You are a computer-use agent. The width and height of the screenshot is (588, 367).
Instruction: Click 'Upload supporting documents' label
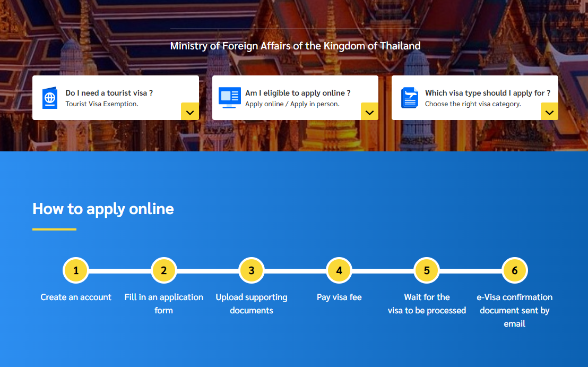[251, 304]
